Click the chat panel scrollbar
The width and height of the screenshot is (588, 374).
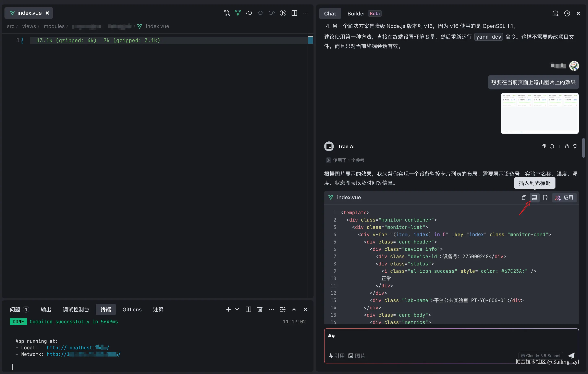(x=583, y=148)
